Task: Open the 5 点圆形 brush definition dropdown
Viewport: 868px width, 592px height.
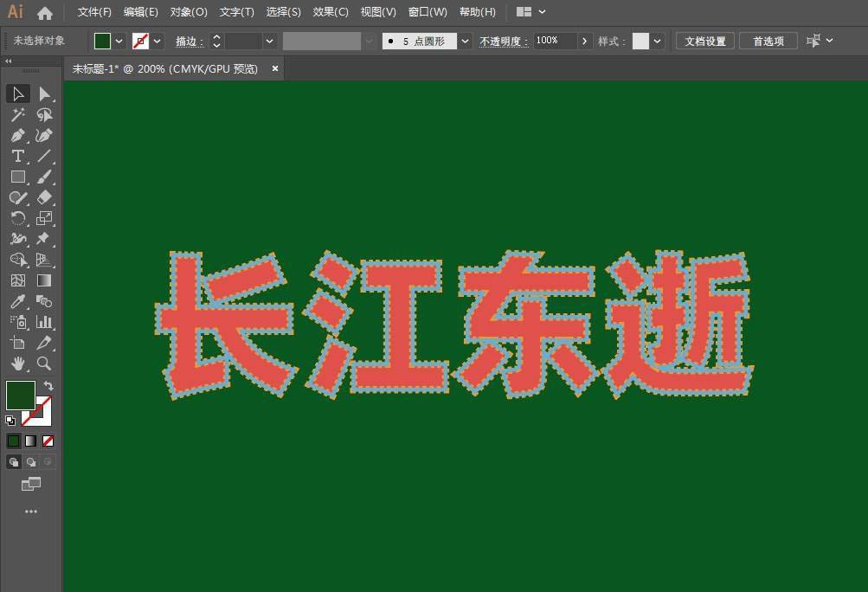Action: (x=465, y=41)
